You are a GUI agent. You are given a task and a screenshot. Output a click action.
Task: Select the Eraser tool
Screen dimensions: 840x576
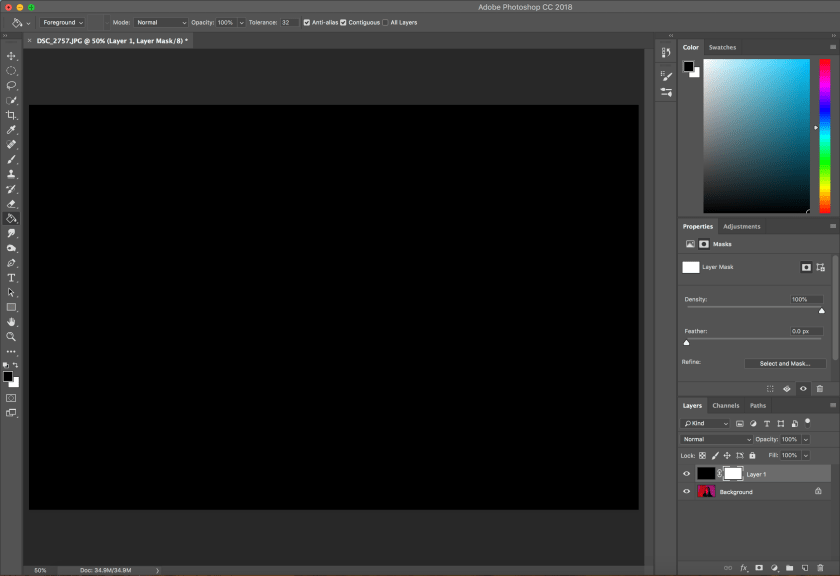pyautogui.click(x=12, y=203)
